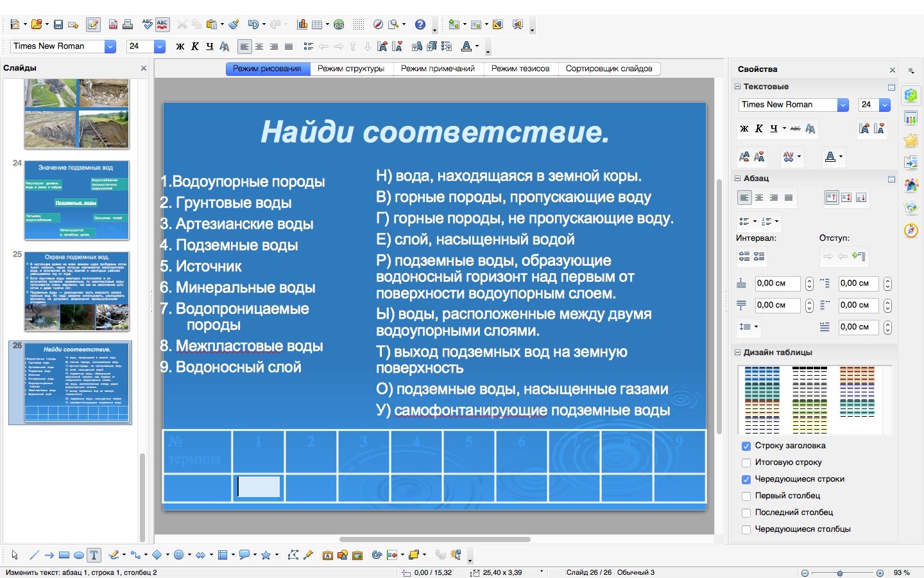Uncheck 'Строку заголовка' checkbox
The width and height of the screenshot is (924, 578).
click(x=746, y=446)
